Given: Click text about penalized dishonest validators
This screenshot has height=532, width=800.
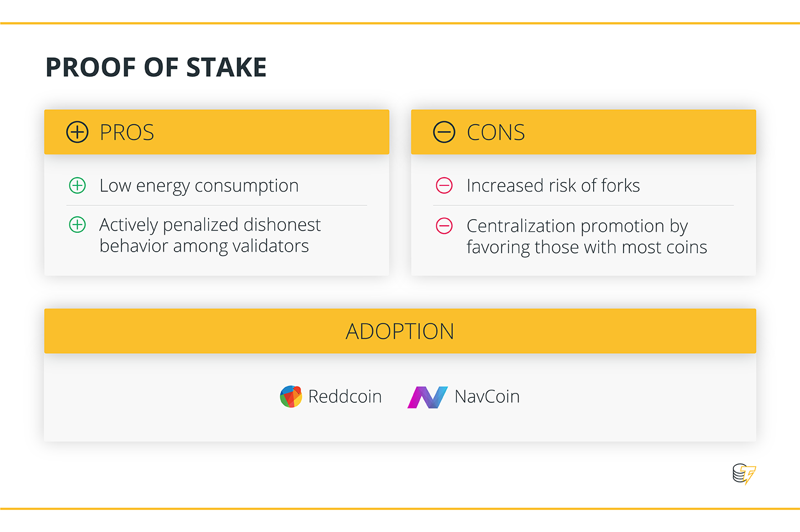Looking at the screenshot, I should pos(210,235).
